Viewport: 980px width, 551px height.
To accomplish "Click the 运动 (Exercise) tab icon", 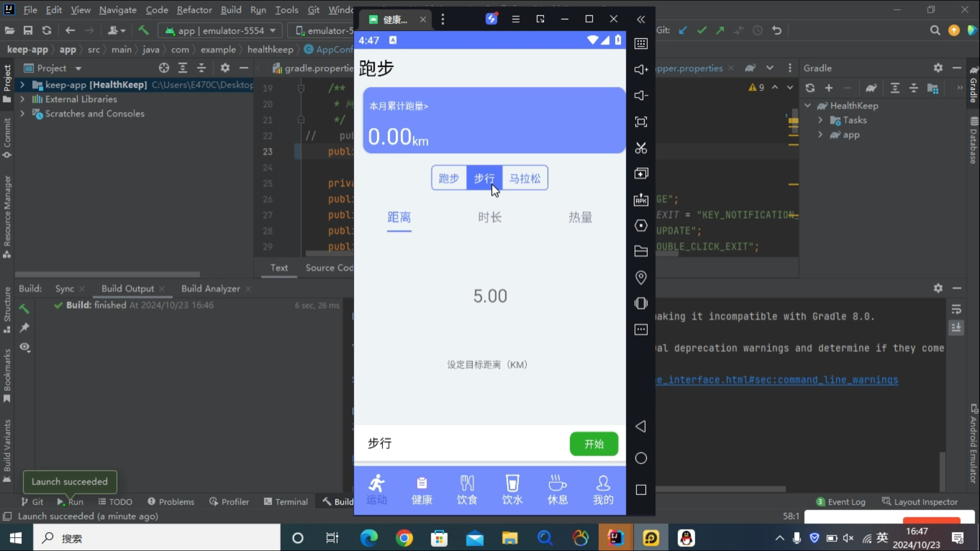I will (377, 488).
